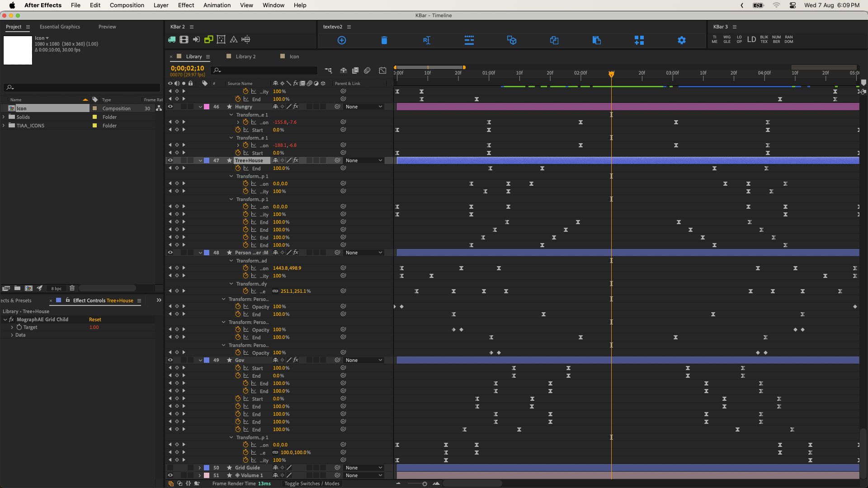This screenshot has height=488, width=868.
Task: Open parent dropdown for Gov layer
Action: coord(364,360)
